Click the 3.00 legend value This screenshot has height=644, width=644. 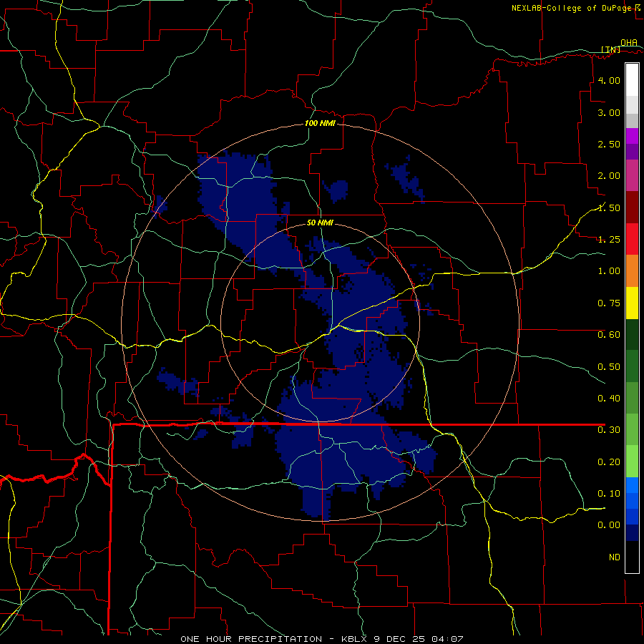[x=609, y=112]
